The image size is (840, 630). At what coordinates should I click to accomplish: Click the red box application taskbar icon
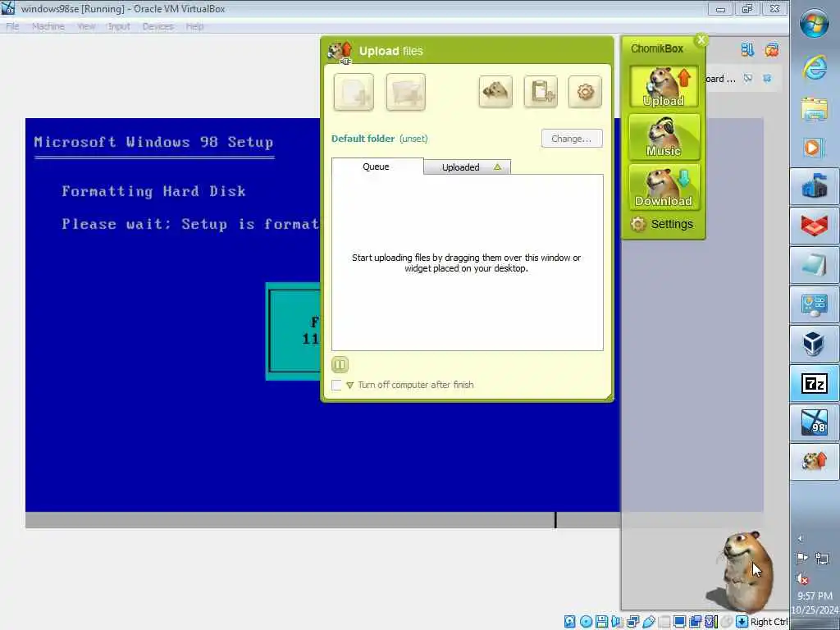815,225
